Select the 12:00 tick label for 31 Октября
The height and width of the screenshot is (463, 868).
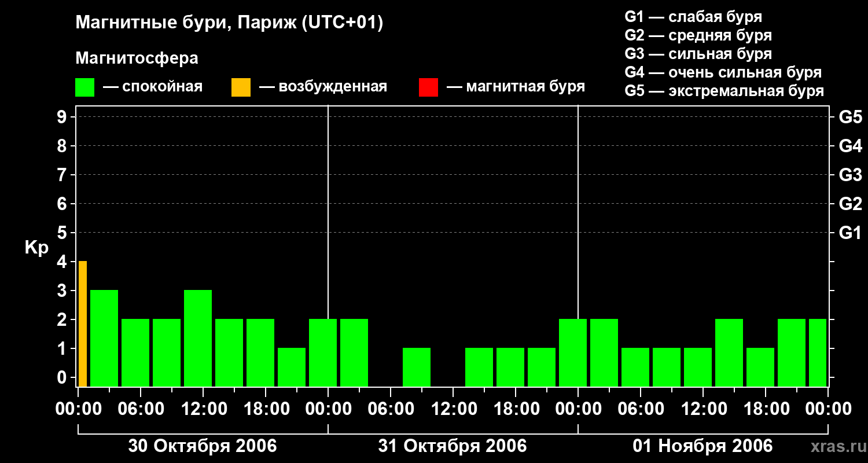[453, 409]
